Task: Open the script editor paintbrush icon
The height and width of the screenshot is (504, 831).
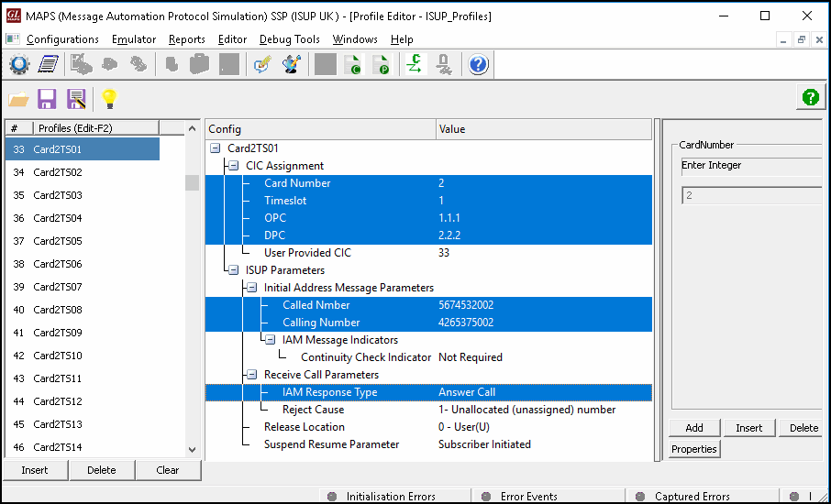Action: pos(291,64)
